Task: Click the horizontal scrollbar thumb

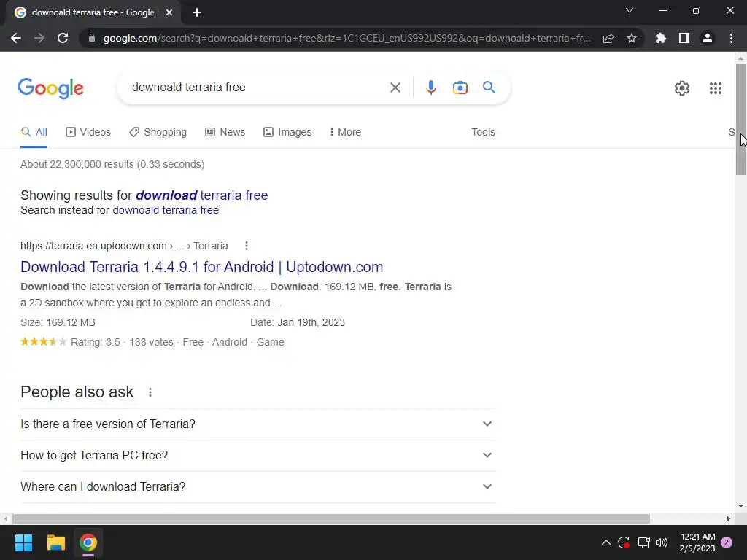Action: coord(331,518)
